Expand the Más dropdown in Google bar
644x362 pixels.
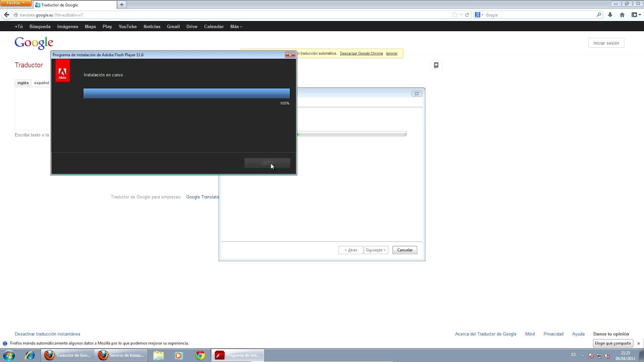pos(236,27)
